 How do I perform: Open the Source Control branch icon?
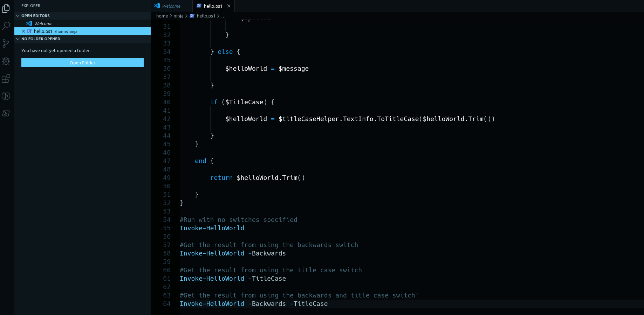[x=6, y=43]
